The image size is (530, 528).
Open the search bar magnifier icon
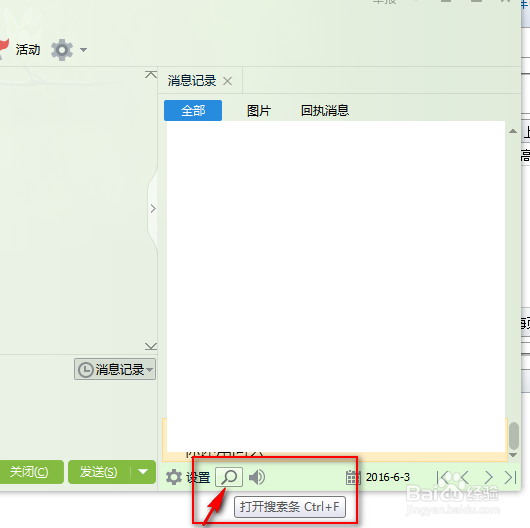(229, 477)
